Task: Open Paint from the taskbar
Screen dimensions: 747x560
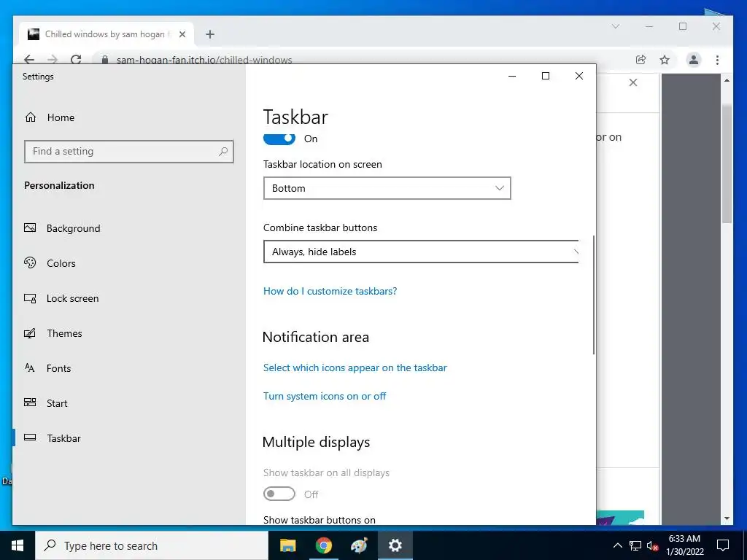Action: 359,545
